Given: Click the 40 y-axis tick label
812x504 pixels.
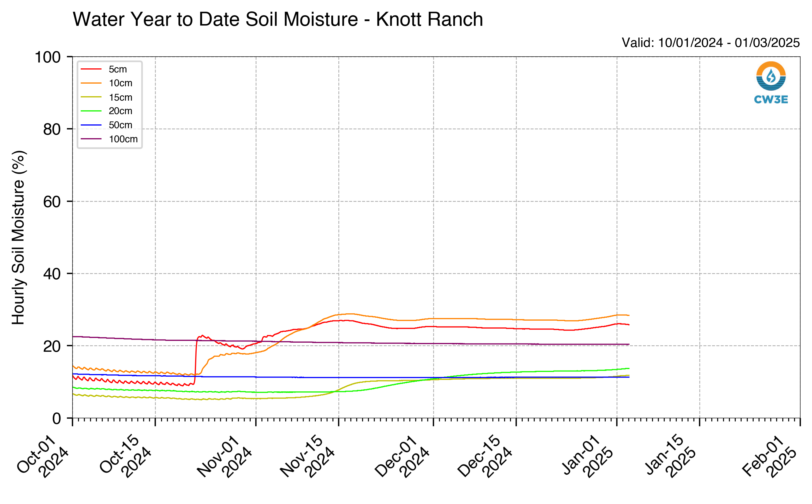Looking at the screenshot, I should (52, 274).
